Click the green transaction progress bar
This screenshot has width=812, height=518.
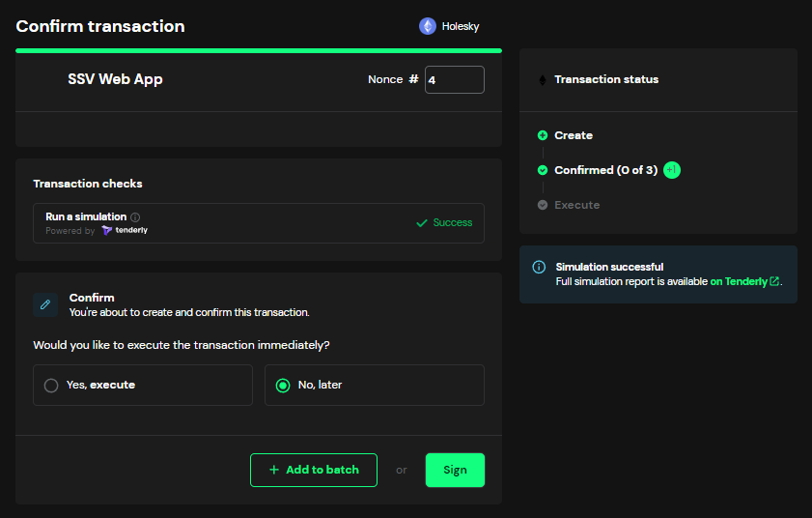click(x=259, y=49)
